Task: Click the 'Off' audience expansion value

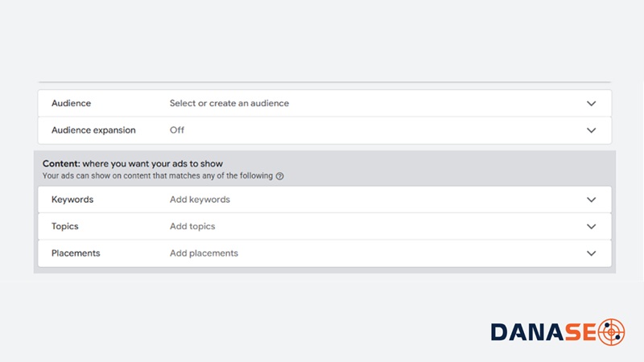Action: (177, 130)
